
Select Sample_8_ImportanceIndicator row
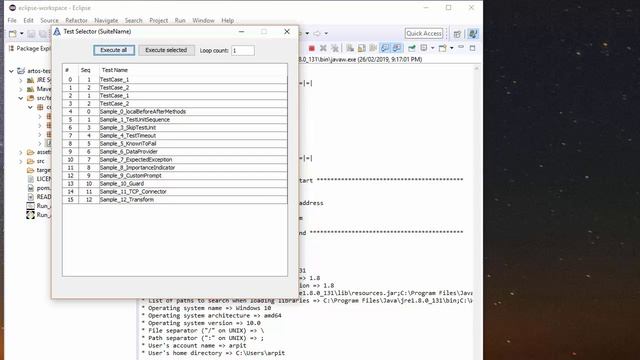pos(175,168)
